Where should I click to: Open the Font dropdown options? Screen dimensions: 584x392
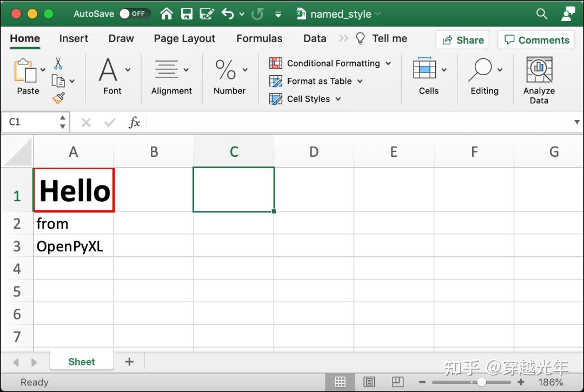(128, 70)
